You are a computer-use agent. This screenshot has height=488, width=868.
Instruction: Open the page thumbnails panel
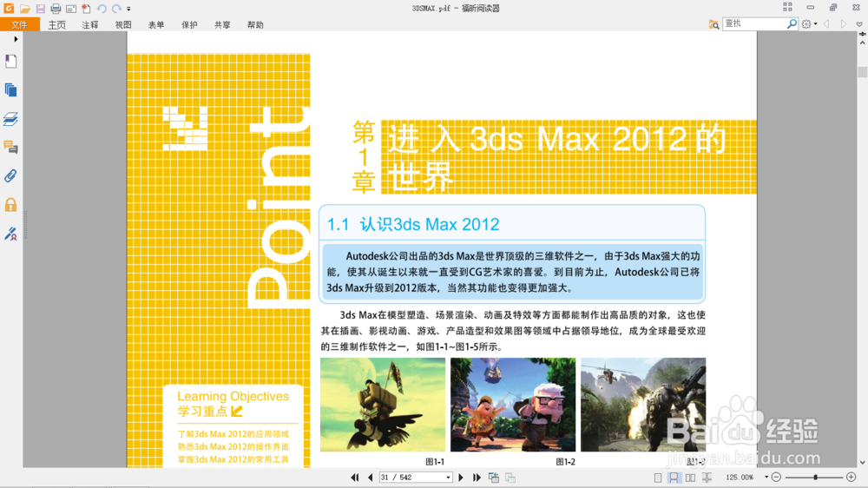pyautogui.click(x=10, y=89)
